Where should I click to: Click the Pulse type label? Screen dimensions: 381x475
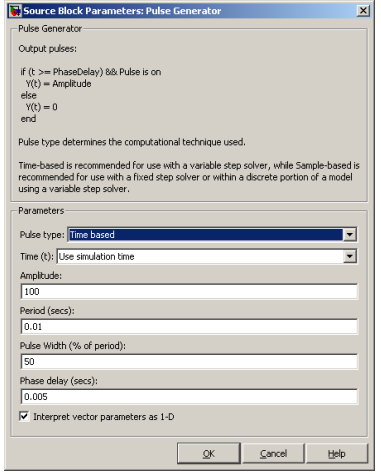tap(42, 235)
